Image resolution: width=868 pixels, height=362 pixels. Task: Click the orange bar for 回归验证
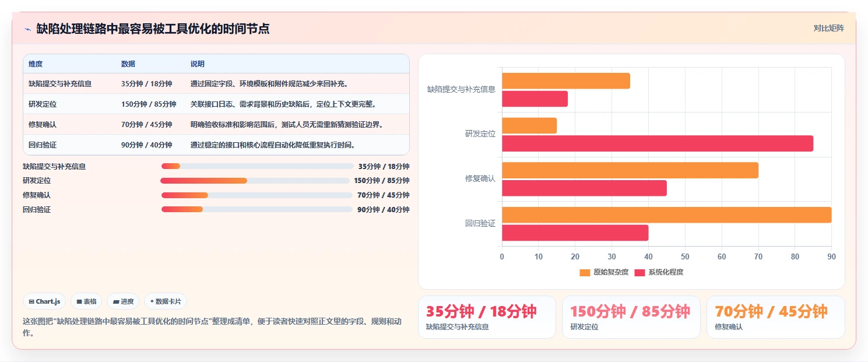[666, 215]
